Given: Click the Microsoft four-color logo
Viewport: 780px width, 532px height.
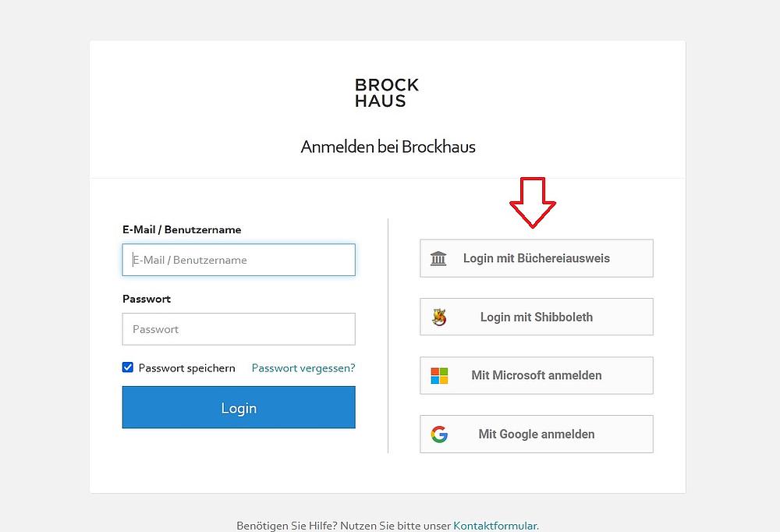Looking at the screenshot, I should 439,376.
